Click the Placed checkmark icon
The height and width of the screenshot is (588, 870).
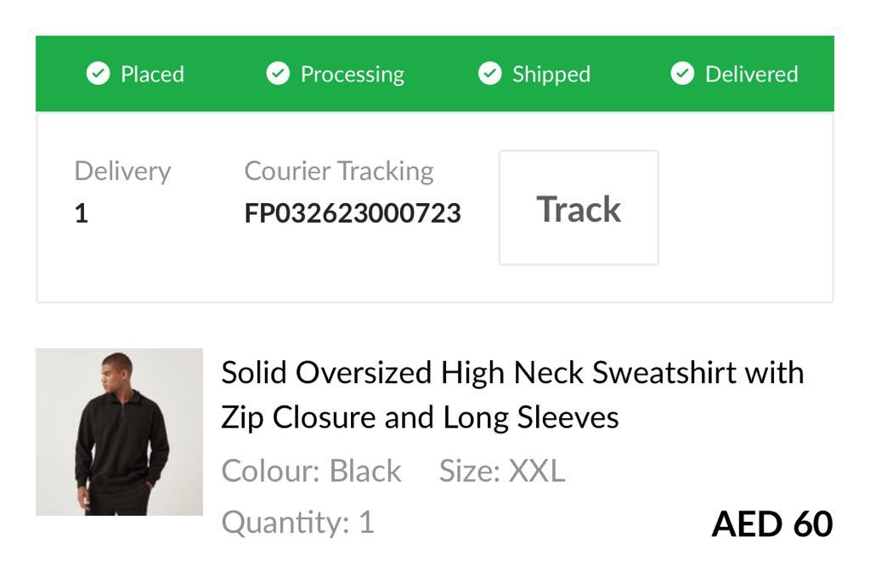99,74
